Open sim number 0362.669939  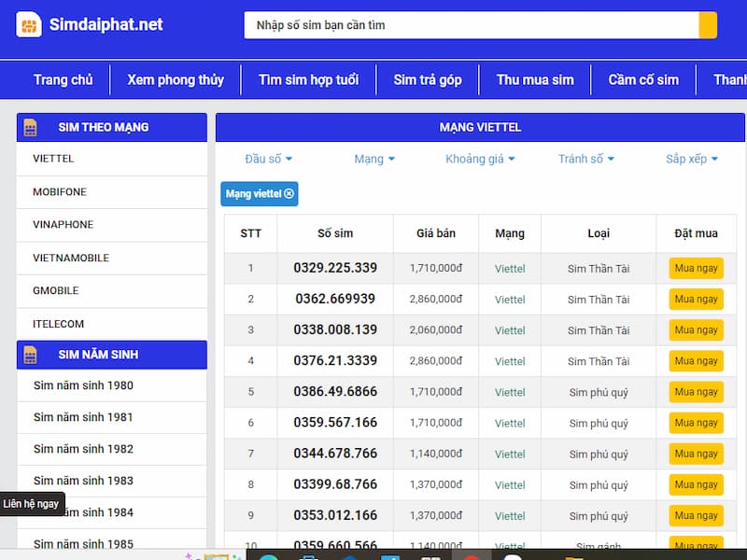point(335,299)
